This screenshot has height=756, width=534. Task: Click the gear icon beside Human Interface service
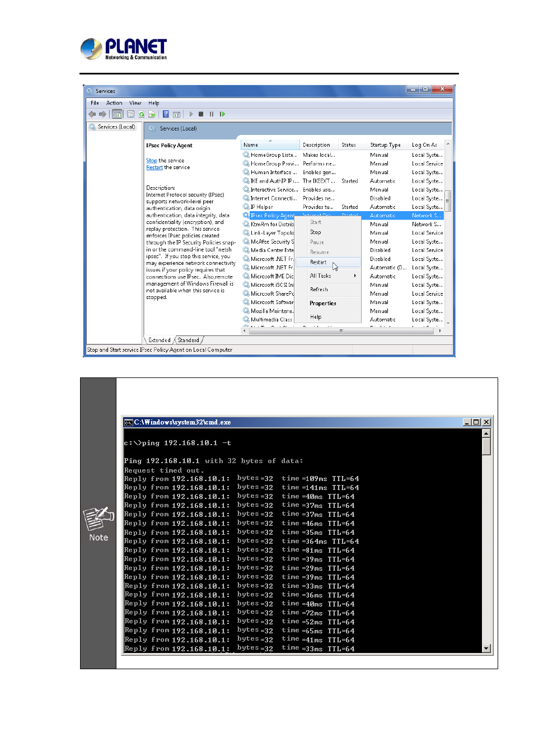[x=246, y=172]
